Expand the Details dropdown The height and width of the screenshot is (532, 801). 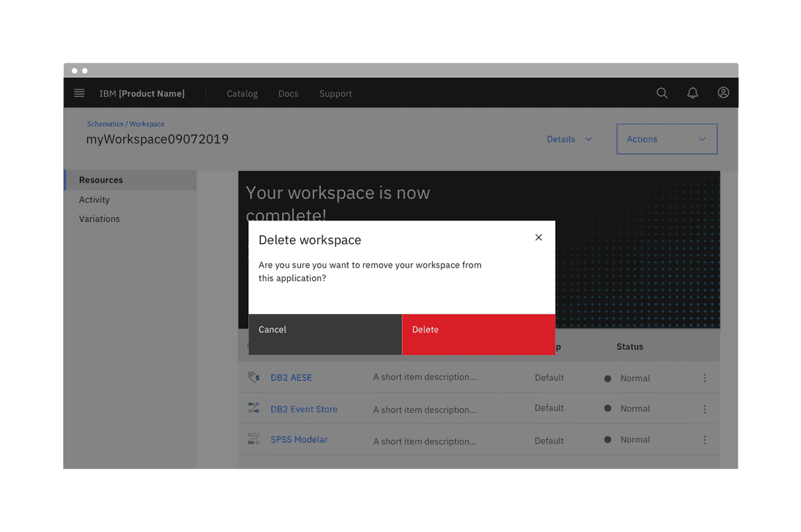pyautogui.click(x=569, y=139)
